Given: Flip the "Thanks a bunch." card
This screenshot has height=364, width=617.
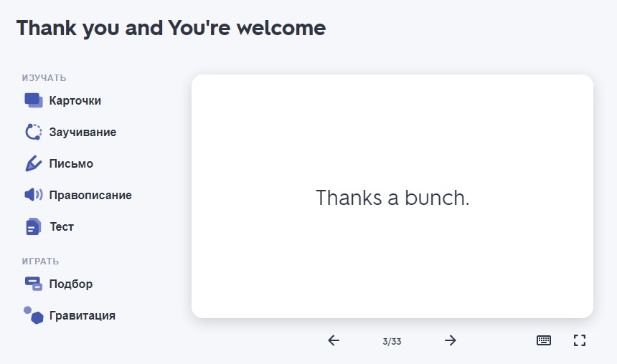Looking at the screenshot, I should pos(392,197).
